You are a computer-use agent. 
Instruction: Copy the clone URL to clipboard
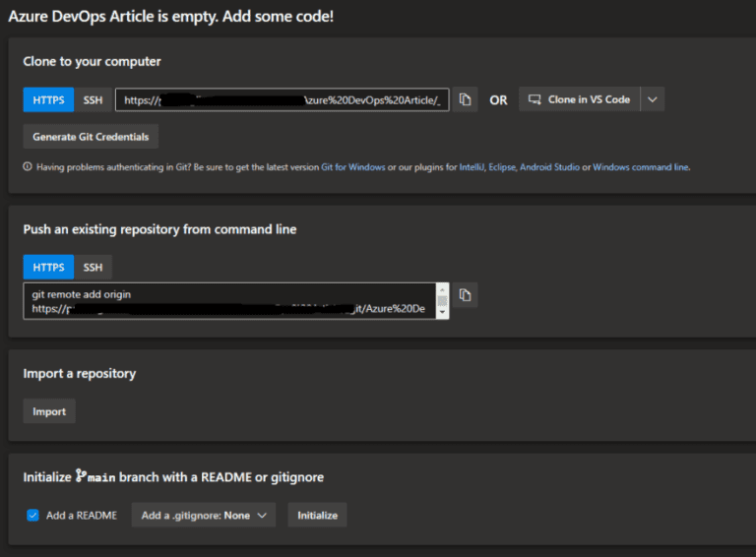466,99
